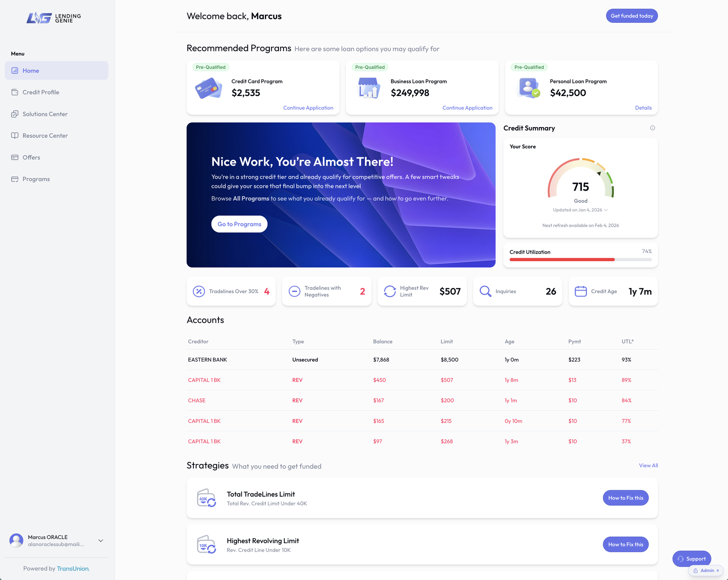Click the Tradelines with Negatives minus icon
This screenshot has width=728, height=580.
(294, 291)
